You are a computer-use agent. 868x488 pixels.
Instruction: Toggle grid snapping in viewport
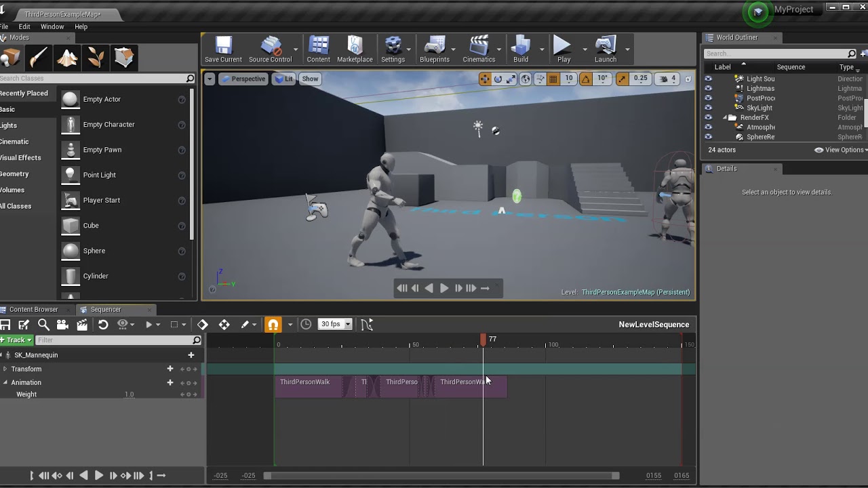[x=553, y=79]
